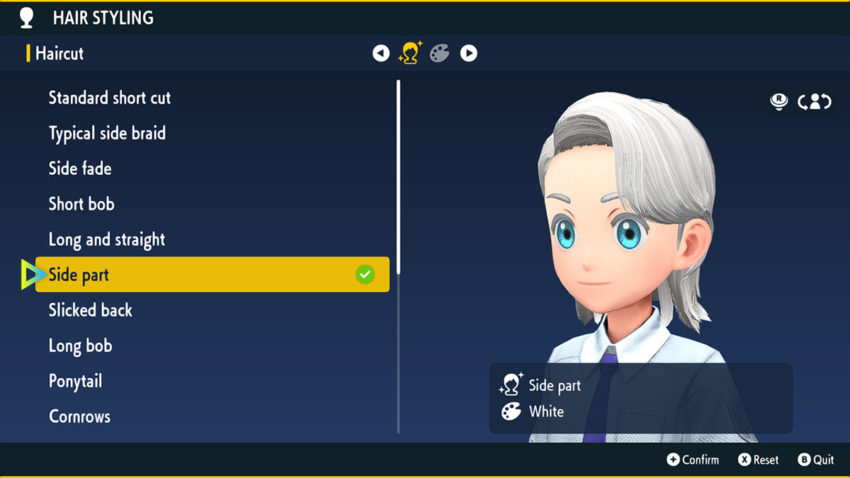Image resolution: width=850 pixels, height=478 pixels.
Task: Click the Haircut section heading
Action: (x=59, y=53)
